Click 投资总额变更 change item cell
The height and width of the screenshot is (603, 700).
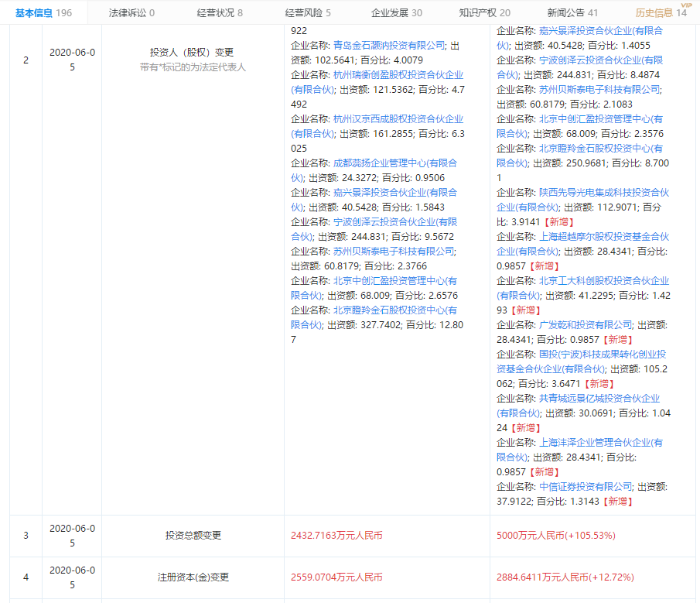click(x=193, y=535)
